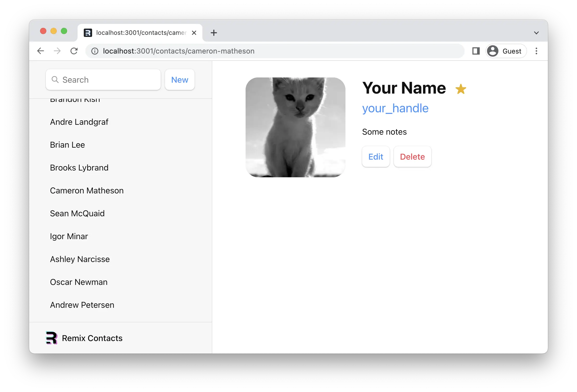Viewport: 577px width, 392px height.
Task: Click the red close window button
Action: pyautogui.click(x=43, y=31)
